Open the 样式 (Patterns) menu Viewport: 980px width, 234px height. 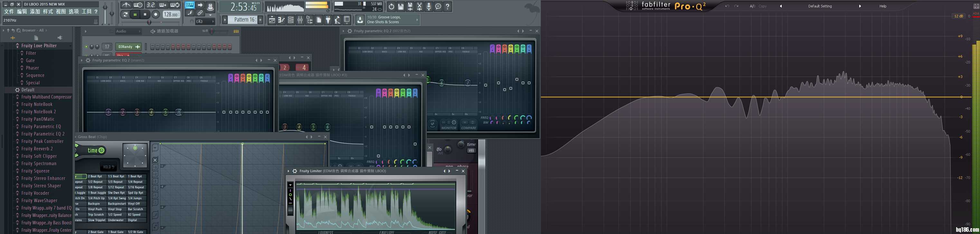(x=48, y=11)
